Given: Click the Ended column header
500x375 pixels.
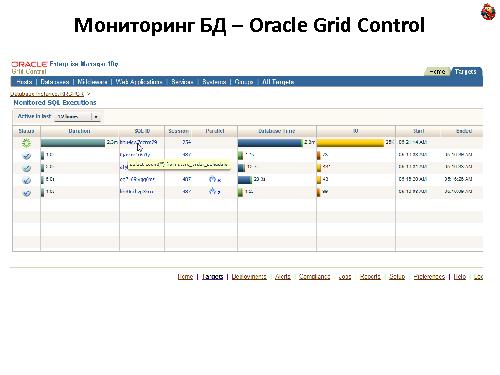Looking at the screenshot, I should click(x=464, y=131).
